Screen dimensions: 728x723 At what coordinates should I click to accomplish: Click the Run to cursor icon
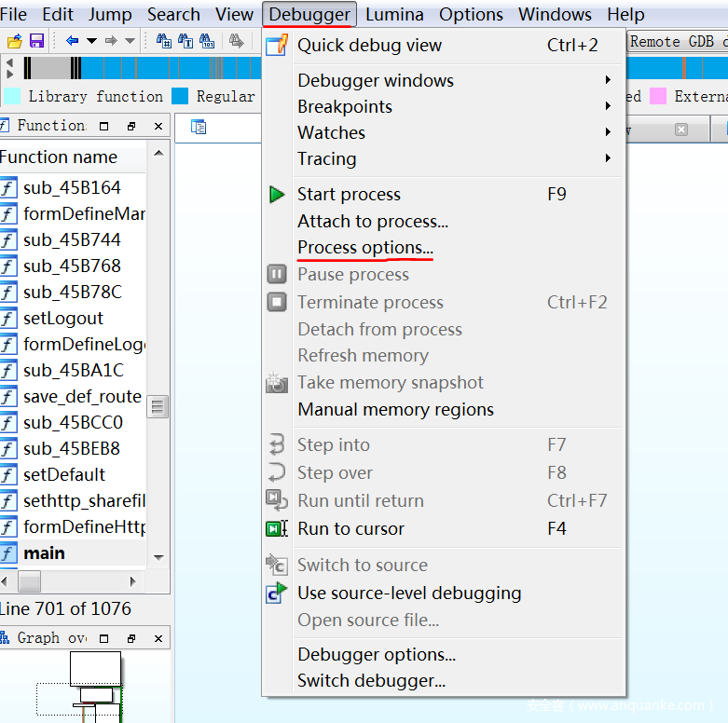click(277, 528)
